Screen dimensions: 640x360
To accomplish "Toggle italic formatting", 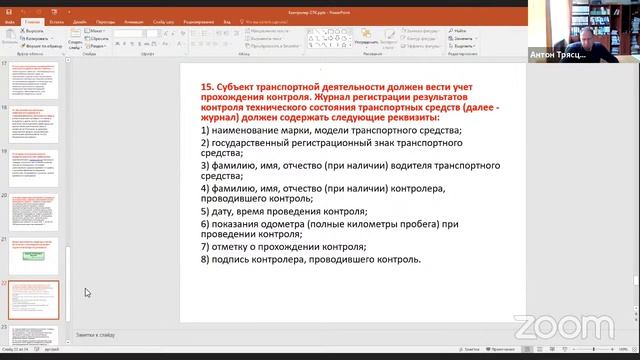I will (124, 44).
